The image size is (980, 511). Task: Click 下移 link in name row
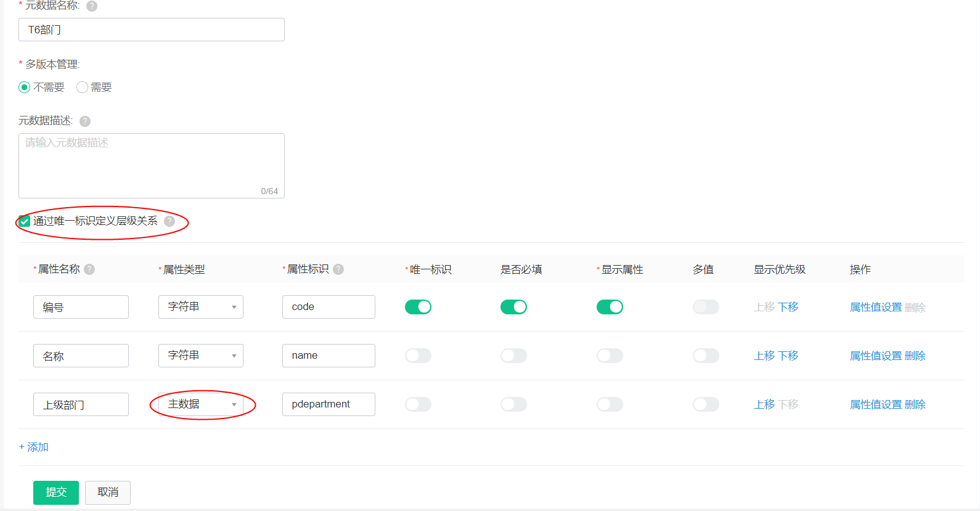[788, 356]
